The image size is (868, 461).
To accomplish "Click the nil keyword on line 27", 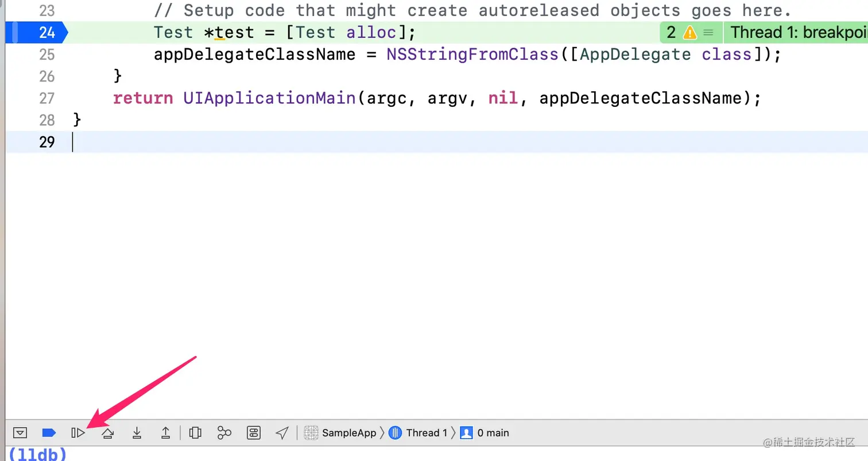I will (x=503, y=98).
